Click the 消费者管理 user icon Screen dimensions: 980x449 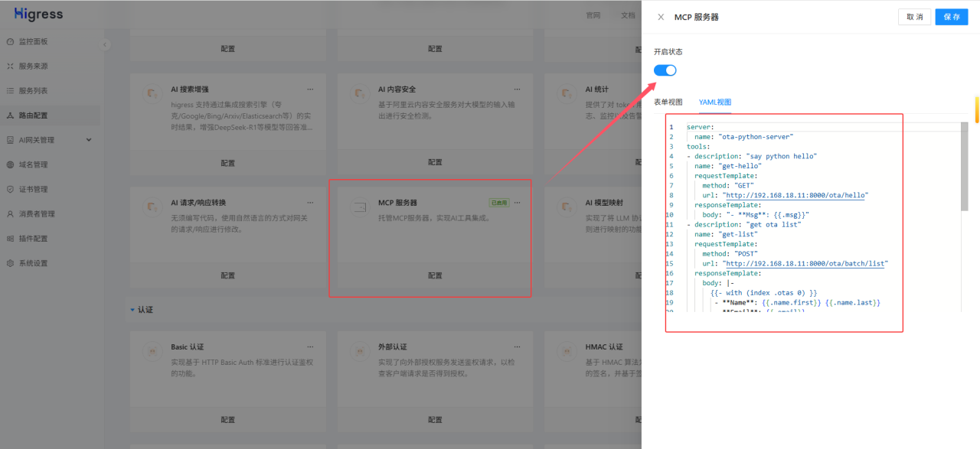[x=10, y=214]
